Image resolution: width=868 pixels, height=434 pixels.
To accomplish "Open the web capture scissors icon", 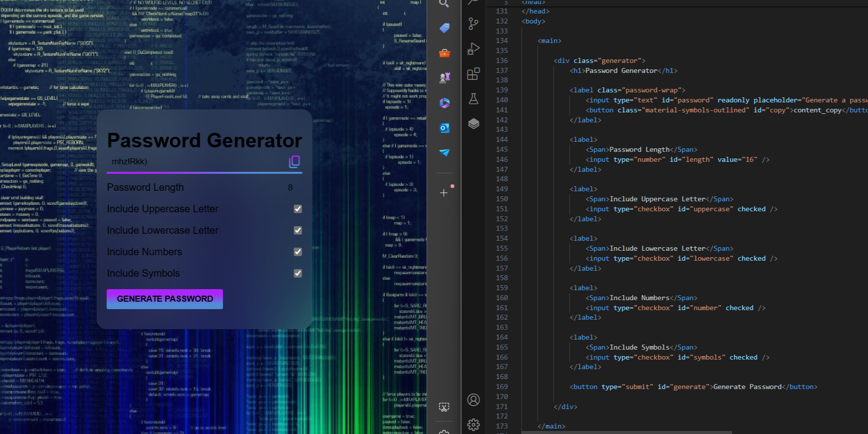I will pyautogui.click(x=444, y=407).
